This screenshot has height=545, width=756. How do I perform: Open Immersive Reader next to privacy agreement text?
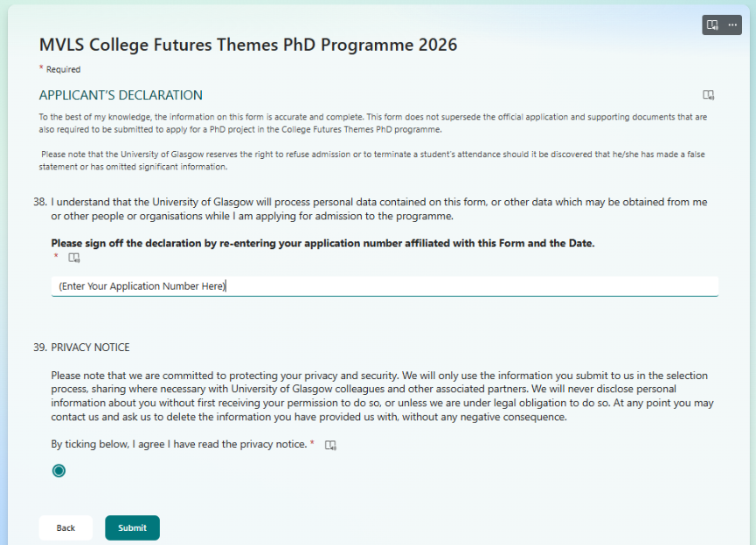pyautogui.click(x=330, y=445)
